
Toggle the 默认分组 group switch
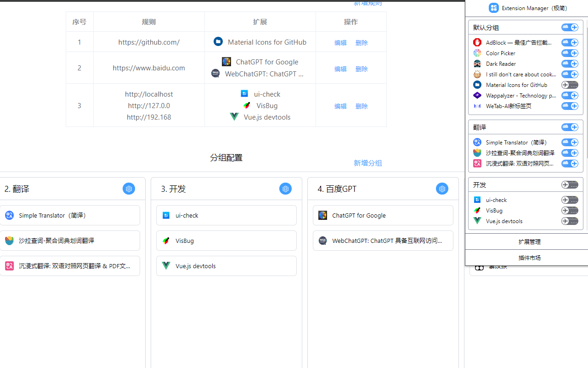[570, 28]
